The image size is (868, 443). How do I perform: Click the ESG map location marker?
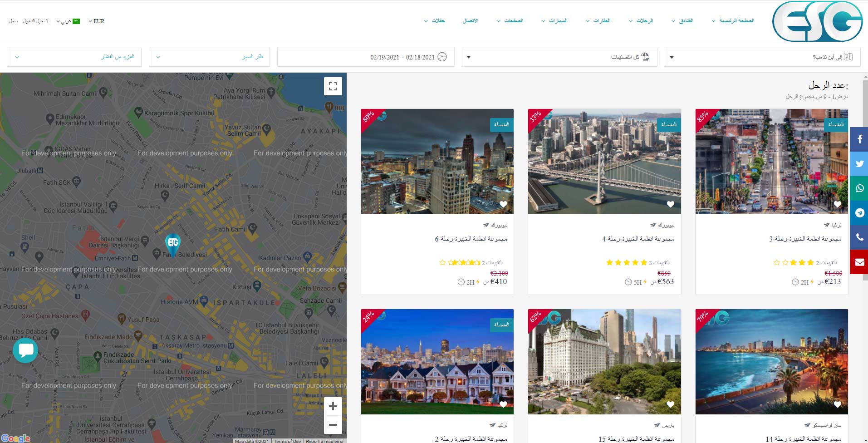pos(173,243)
